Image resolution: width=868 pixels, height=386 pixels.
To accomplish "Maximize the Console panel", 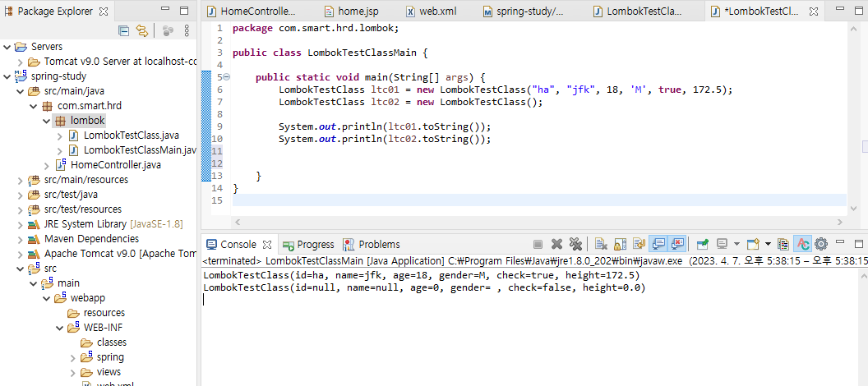I will [859, 244].
